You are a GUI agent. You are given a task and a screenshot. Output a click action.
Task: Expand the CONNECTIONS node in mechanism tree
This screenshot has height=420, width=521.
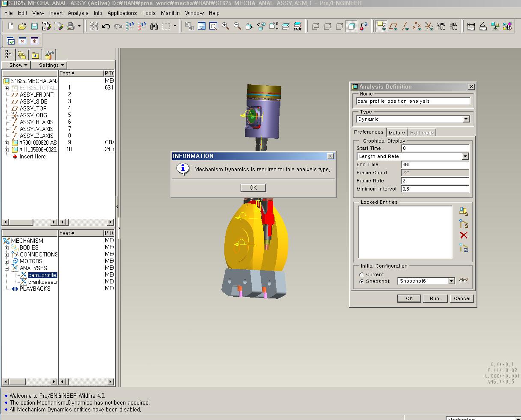(x=6, y=255)
